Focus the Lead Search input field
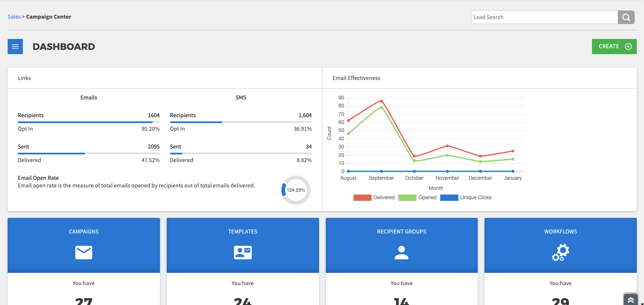The image size is (644, 305). click(x=544, y=17)
